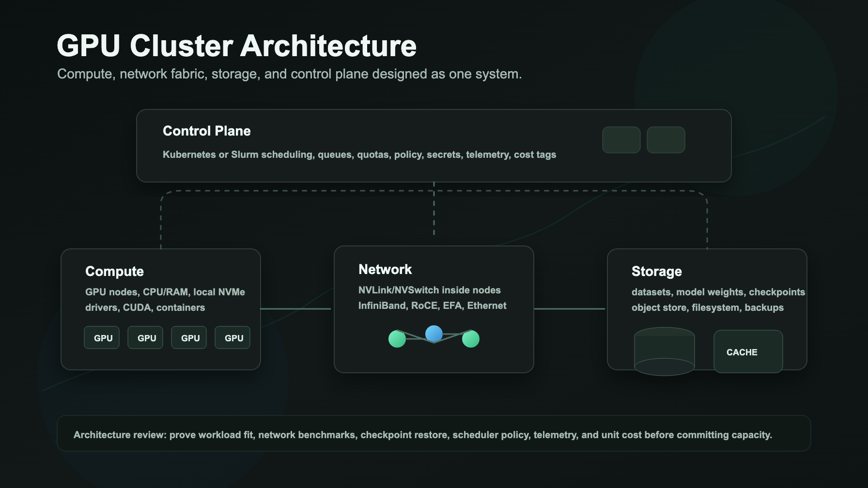
Task: Click the right square in the Control Plane card
Action: point(666,140)
